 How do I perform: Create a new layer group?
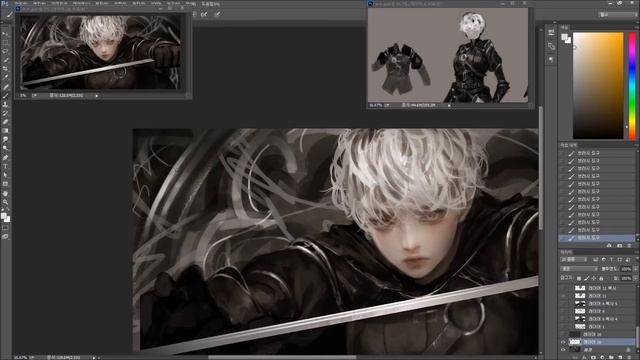tap(611, 358)
